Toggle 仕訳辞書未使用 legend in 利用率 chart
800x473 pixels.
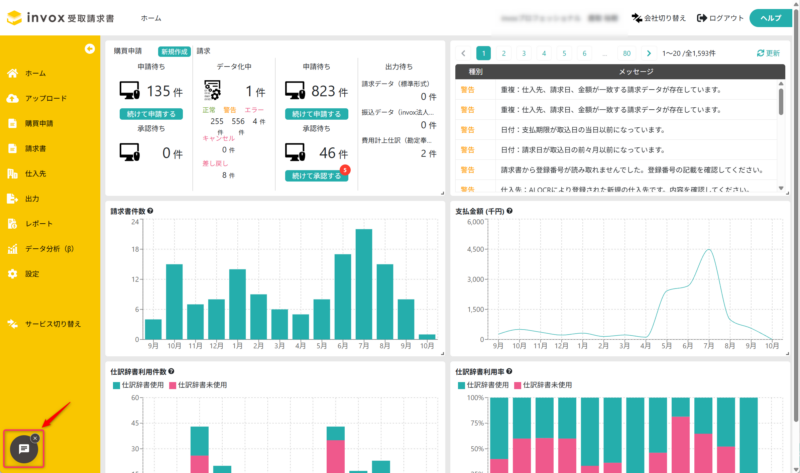[x=543, y=385]
